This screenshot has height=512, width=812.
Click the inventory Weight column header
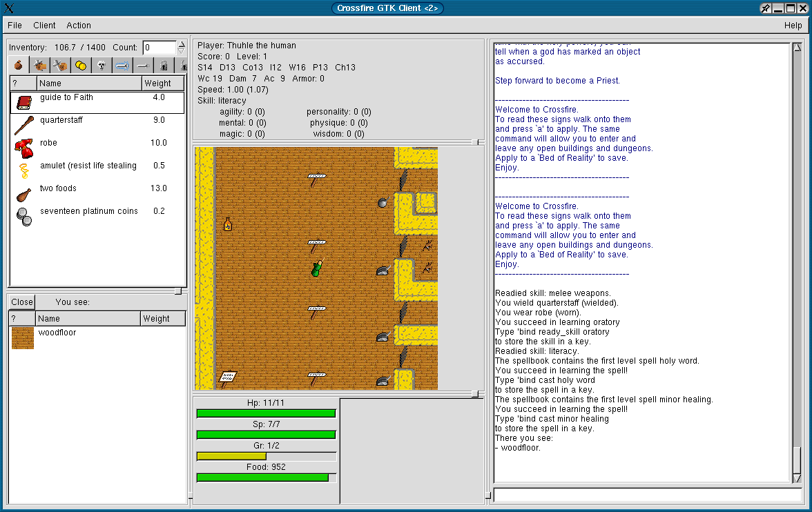(163, 83)
